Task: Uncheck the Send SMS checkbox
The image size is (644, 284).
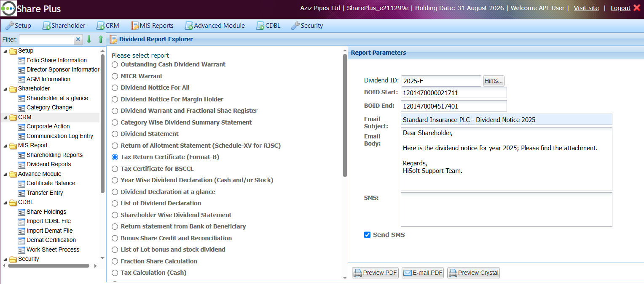Action: (367, 235)
